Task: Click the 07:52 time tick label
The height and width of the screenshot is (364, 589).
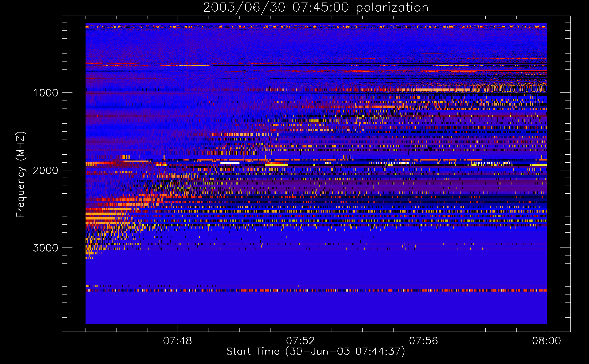Action: click(300, 341)
